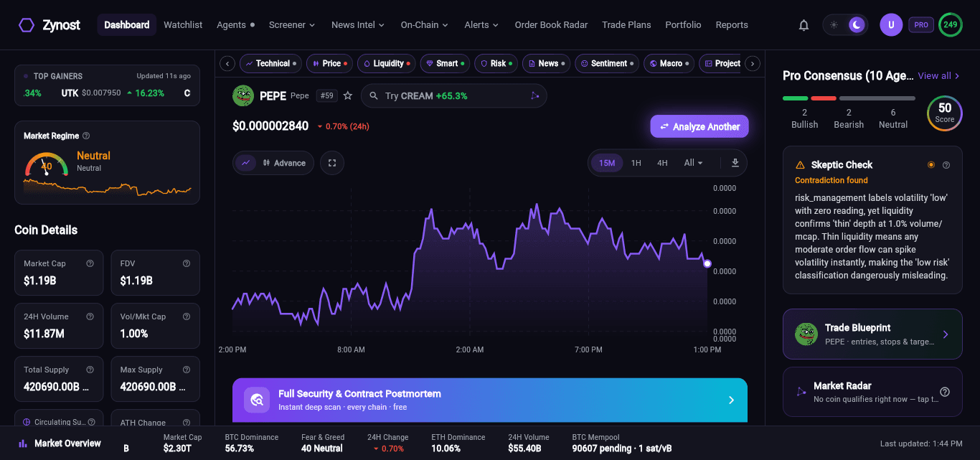Click the red Bearish consensus bar
The height and width of the screenshot is (460, 980).
824,98
